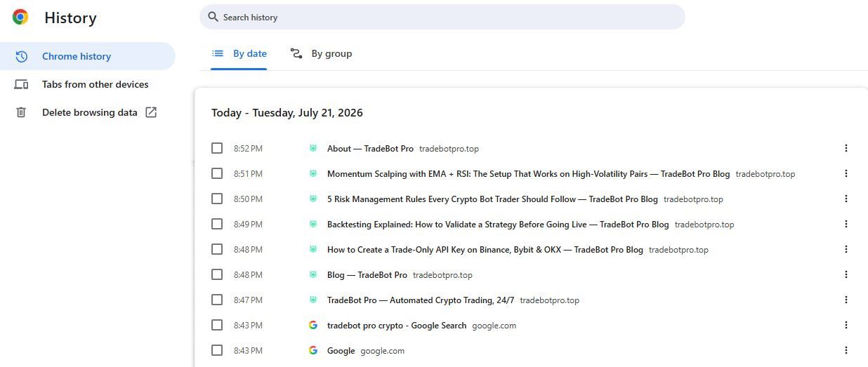Select checkbox for About — TradeBot Pro

(217, 148)
